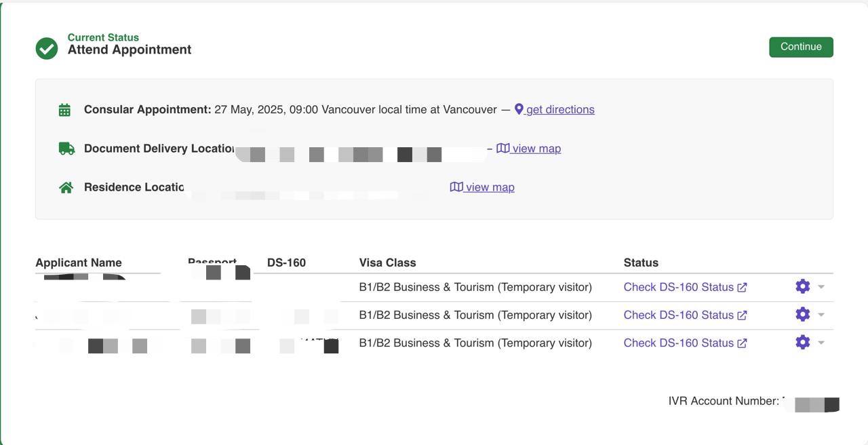The image size is (868, 445).
Task: Click the truck icon for Document Delivery
Action: click(66, 149)
